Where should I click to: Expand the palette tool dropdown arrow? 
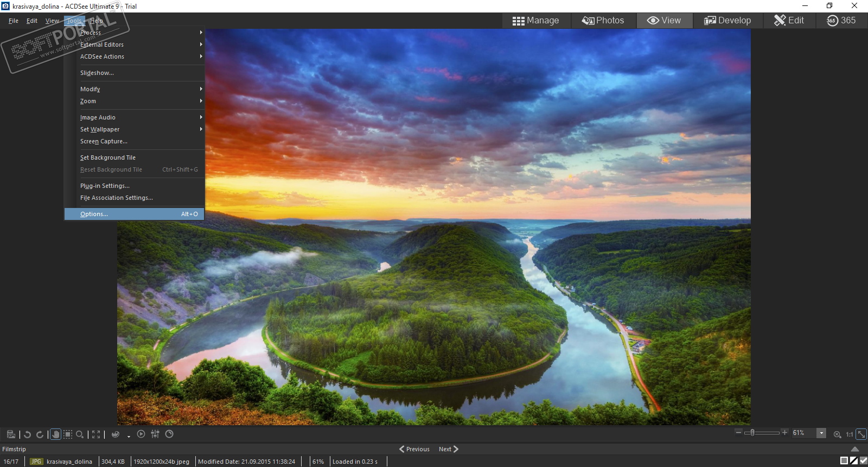129,436
